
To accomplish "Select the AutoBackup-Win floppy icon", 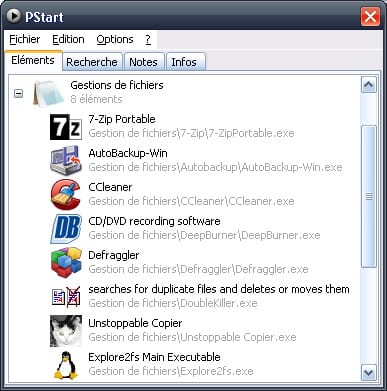I will click(x=66, y=160).
